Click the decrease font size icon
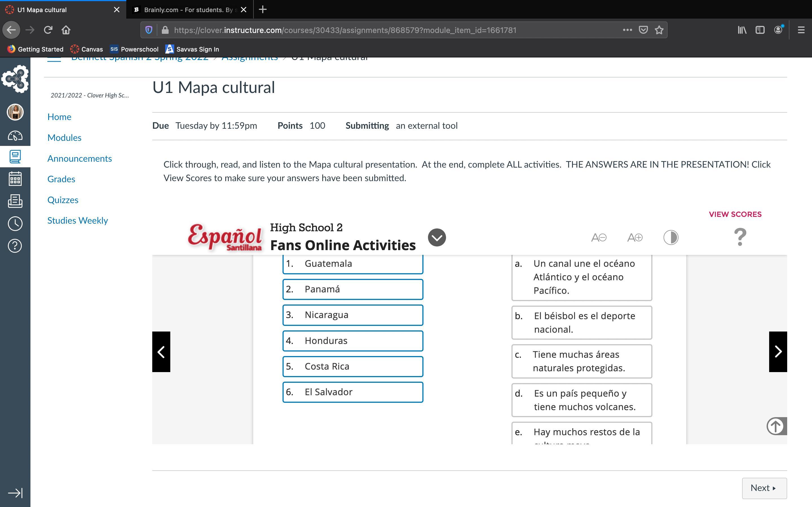Screen dimensions: 812x507 click(599, 237)
